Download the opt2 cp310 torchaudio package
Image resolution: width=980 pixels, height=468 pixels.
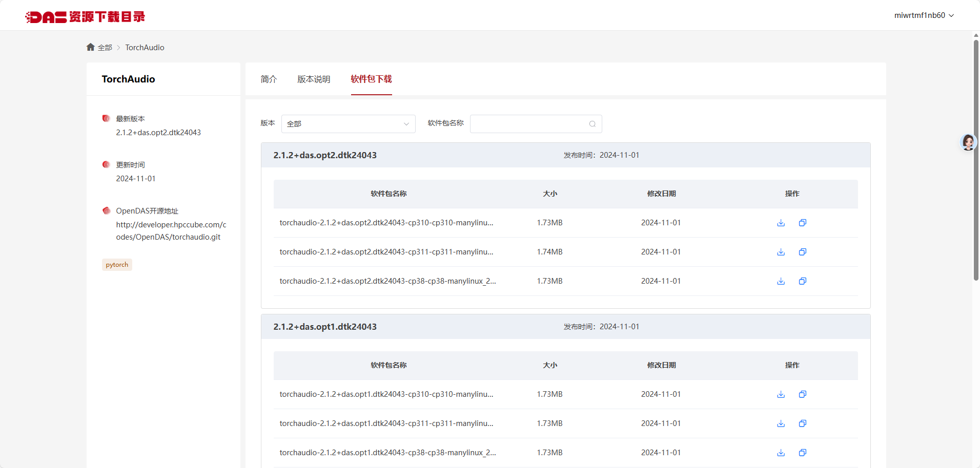(x=781, y=223)
